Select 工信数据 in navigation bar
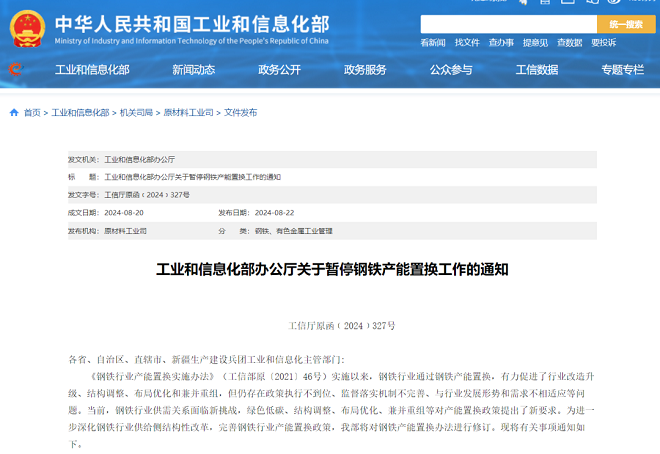The height and width of the screenshot is (454, 660). click(537, 70)
